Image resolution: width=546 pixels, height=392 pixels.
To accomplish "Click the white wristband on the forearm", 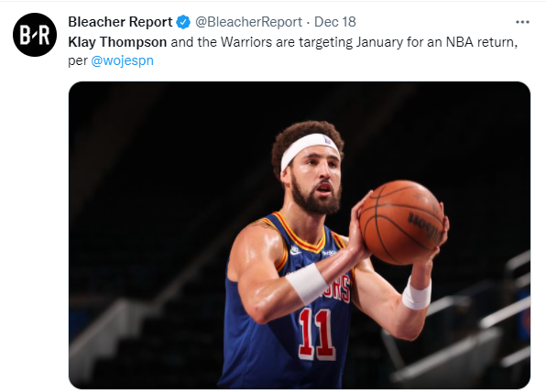I will click(306, 284).
